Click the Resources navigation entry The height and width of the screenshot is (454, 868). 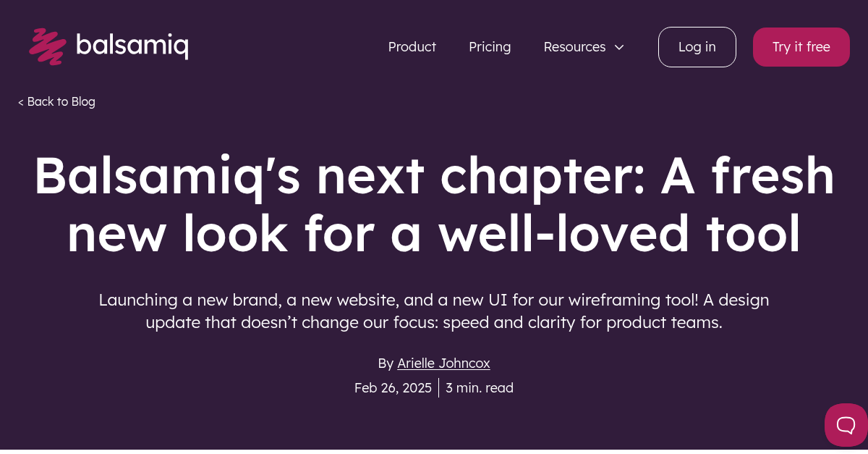pos(574,46)
